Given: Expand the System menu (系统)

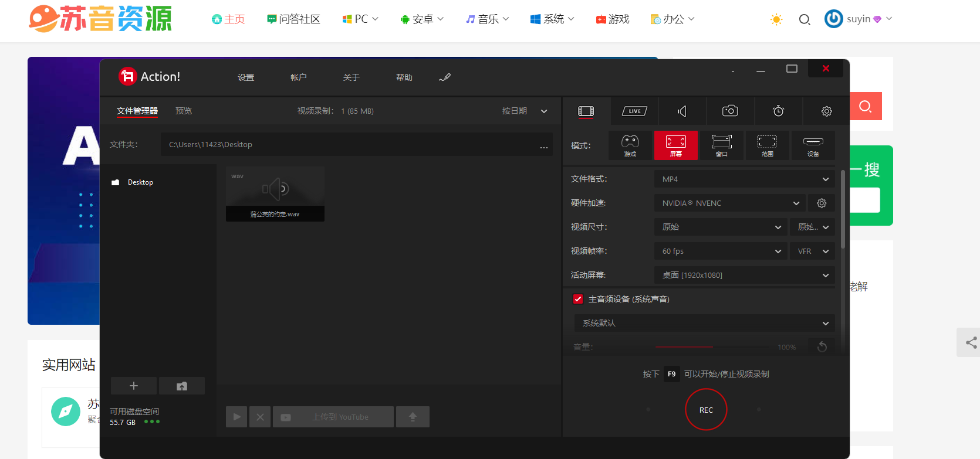Looking at the screenshot, I should click(x=552, y=19).
